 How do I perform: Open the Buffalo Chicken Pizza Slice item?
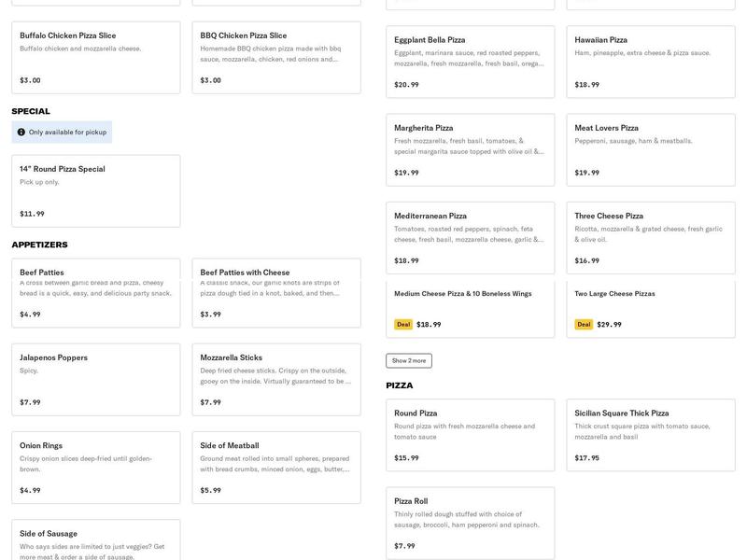tap(95, 58)
